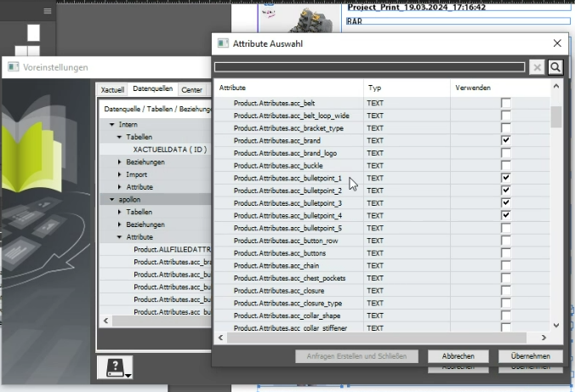Viewport: 575px width, 392px height.
Task: Check Verwenden for acc_bulletpoint_5
Action: 506,228
